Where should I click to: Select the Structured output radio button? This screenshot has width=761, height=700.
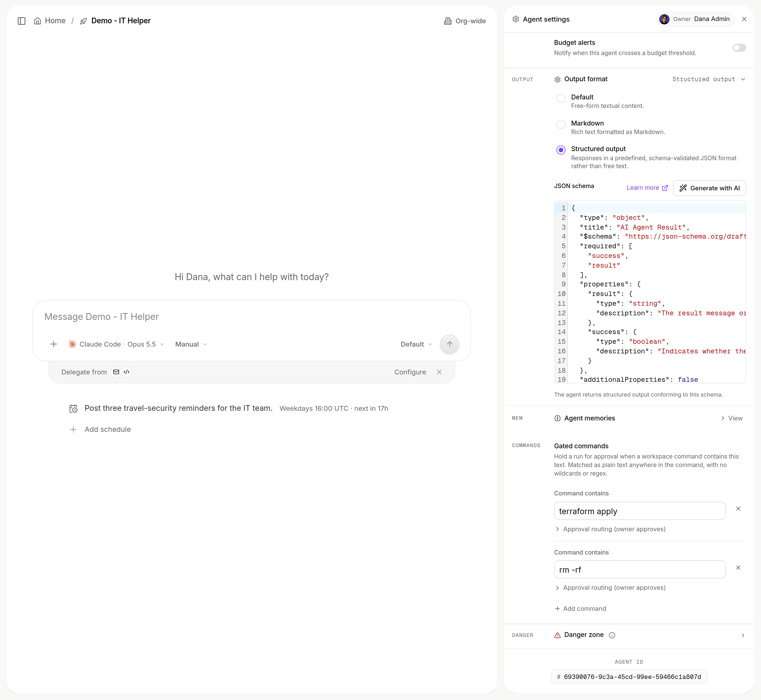tap(561, 150)
